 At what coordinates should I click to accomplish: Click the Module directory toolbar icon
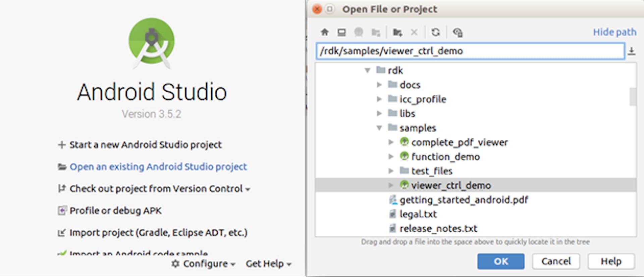376,32
